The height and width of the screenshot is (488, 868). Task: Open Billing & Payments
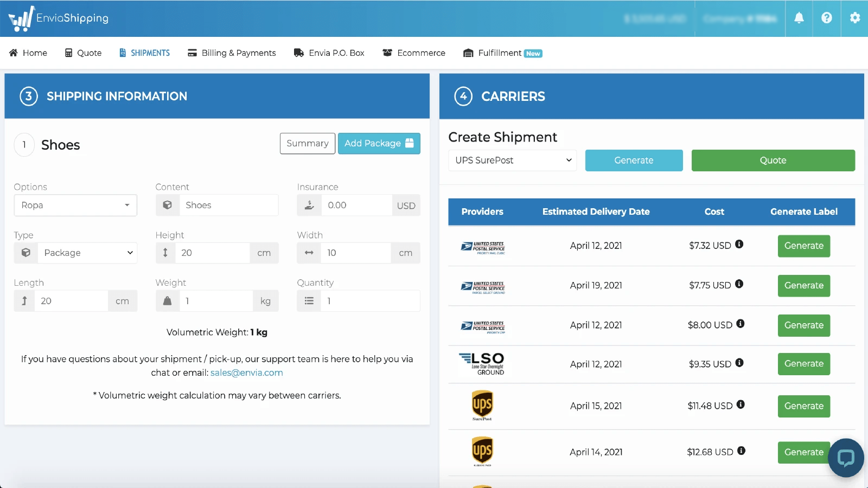point(232,53)
